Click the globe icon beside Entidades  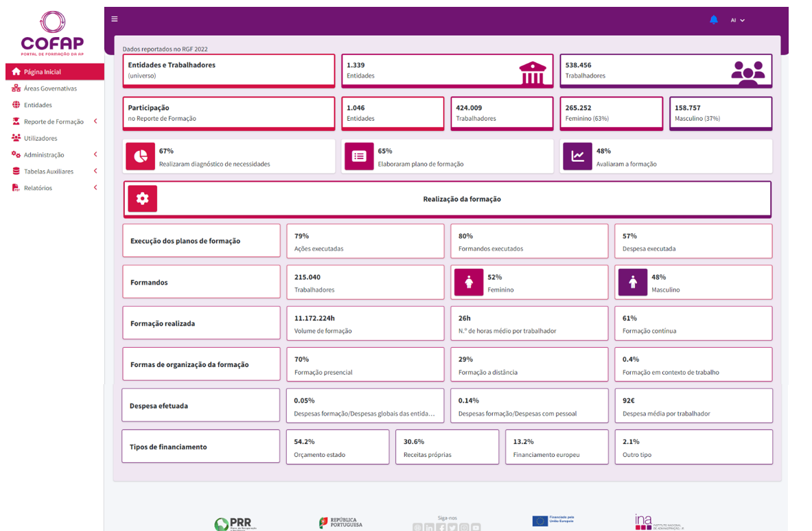(x=16, y=104)
